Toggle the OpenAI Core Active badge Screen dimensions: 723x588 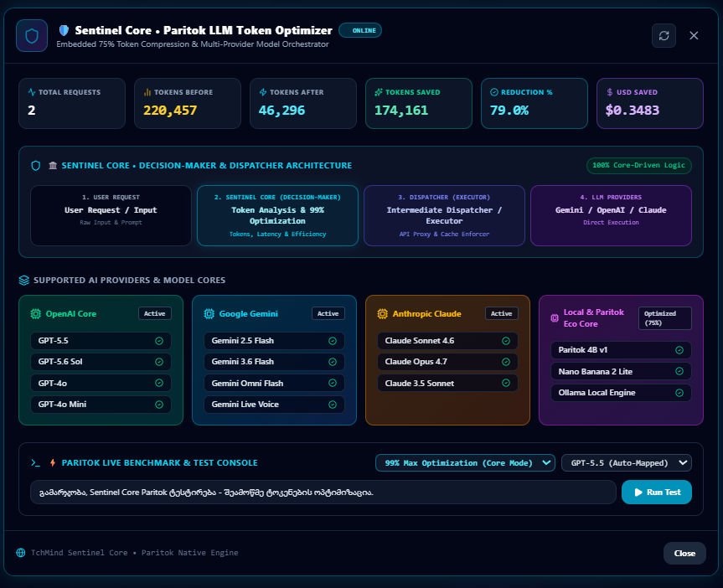(x=155, y=313)
